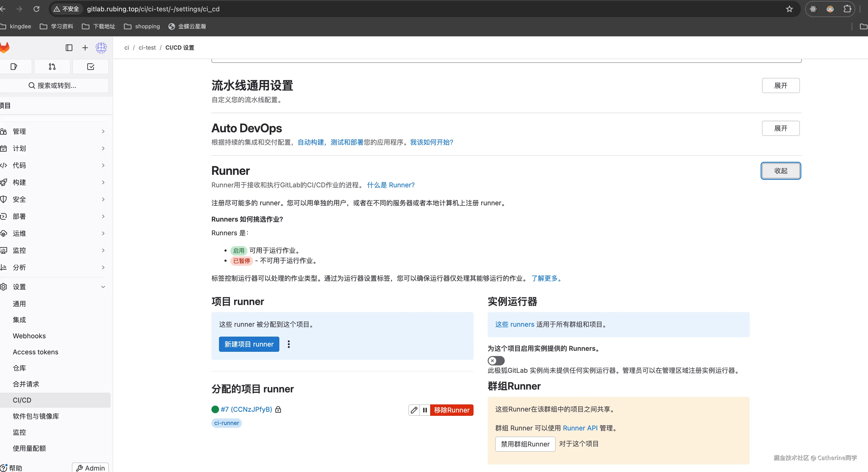Open the to-do list checkmark icon
This screenshot has height=472, width=868.
[90, 67]
